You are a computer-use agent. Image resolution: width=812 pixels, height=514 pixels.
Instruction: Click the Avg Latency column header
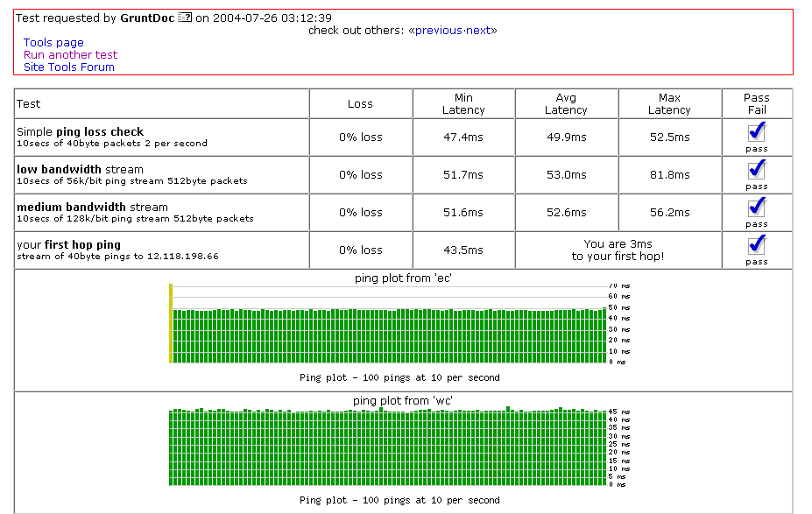[x=566, y=104]
